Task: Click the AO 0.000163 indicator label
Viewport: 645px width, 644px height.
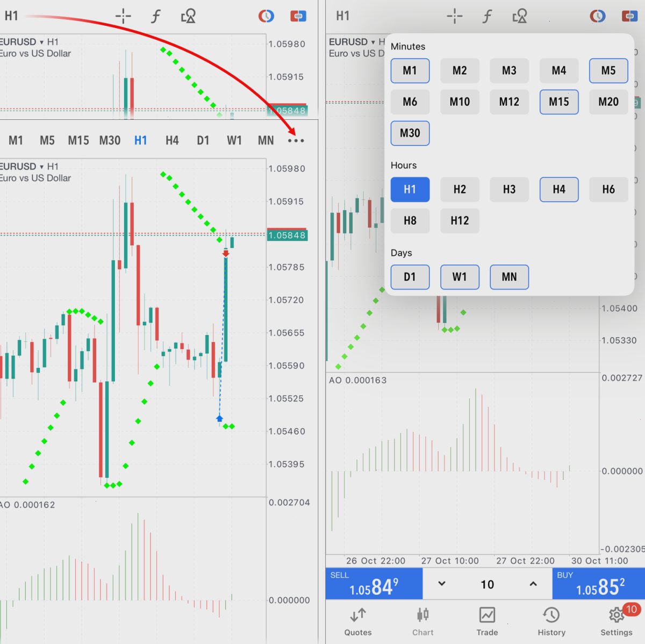Action: point(357,381)
